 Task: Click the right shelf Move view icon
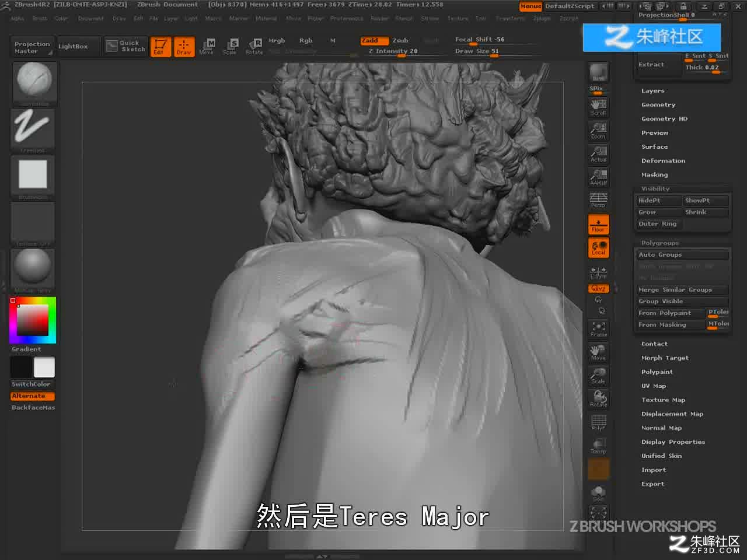pyautogui.click(x=598, y=352)
